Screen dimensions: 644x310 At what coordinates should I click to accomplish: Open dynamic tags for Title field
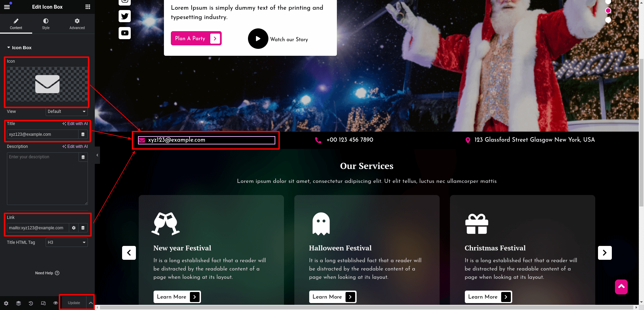point(83,134)
